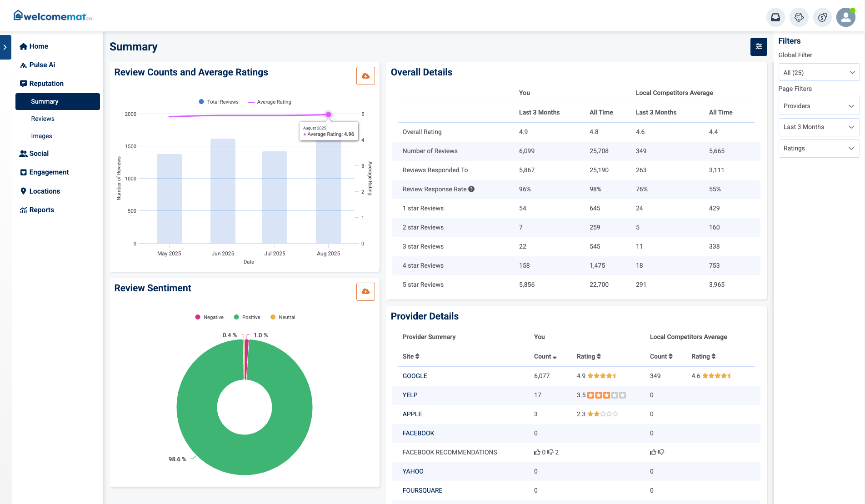Viewport: 865px width, 504px height.
Task: Open the YELP provider link
Action: point(410,395)
